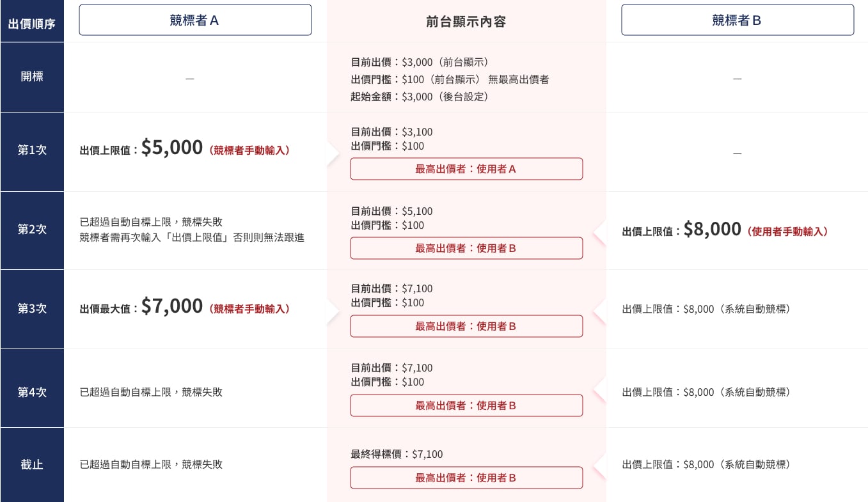Click 最高出價者：使用者 A box in 第1次 row

tap(466, 169)
